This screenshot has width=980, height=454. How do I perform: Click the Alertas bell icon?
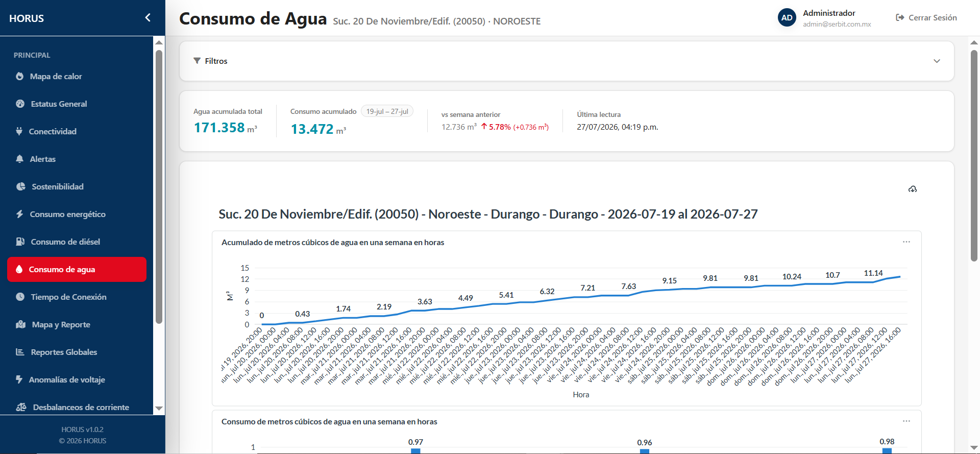point(19,159)
